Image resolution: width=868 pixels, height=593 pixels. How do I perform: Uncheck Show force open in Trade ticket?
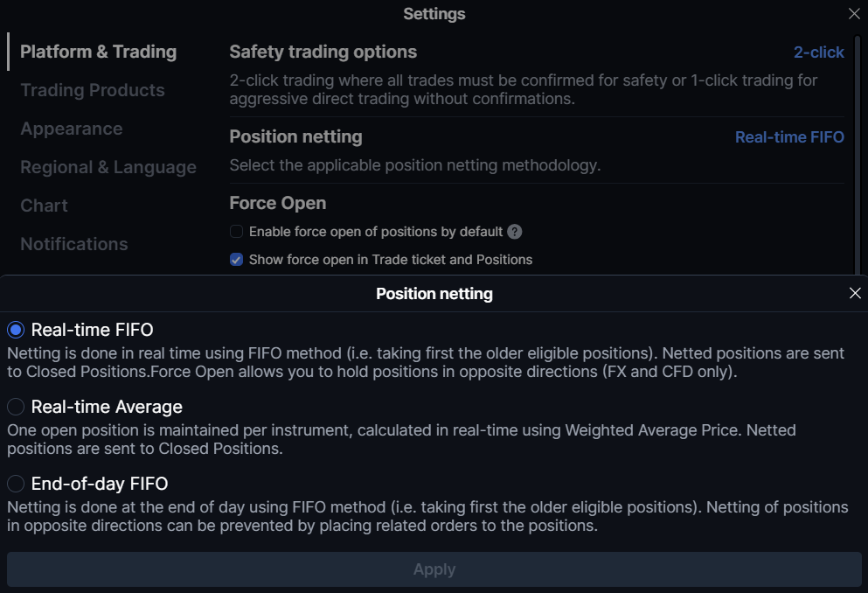coord(236,260)
